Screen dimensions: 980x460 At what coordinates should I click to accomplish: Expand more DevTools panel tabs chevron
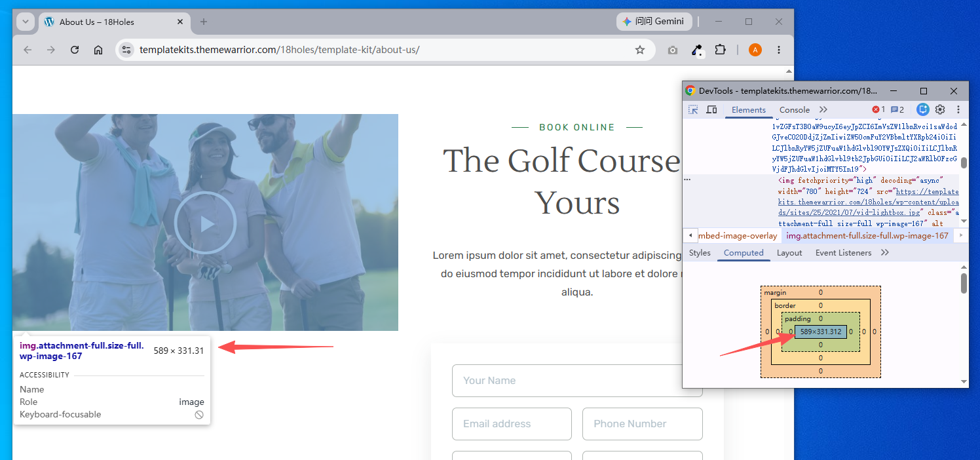pyautogui.click(x=823, y=109)
